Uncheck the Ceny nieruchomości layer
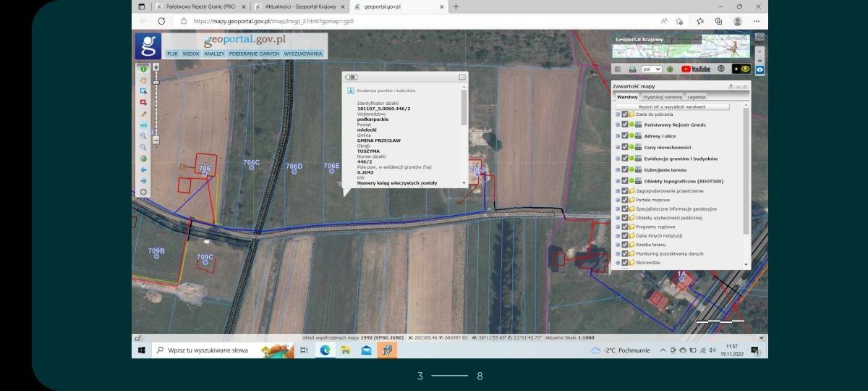Viewport: 868px width, 391px height. (x=624, y=147)
